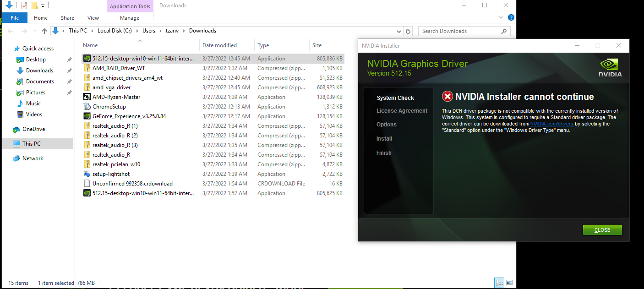Screen dimensions: 644x289
Task: Select the realtek_pcielan_w10 zip icon
Action: tap(87, 164)
